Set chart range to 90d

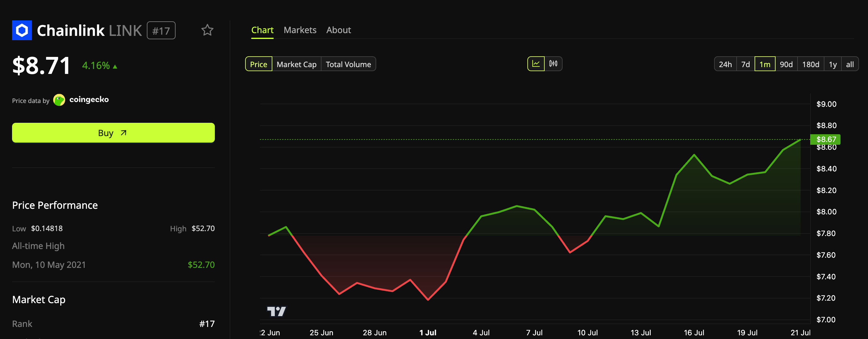(786, 64)
